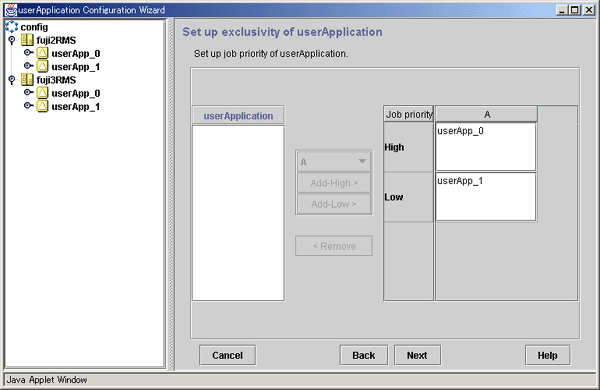Open the group A dropdown

pyautogui.click(x=334, y=162)
